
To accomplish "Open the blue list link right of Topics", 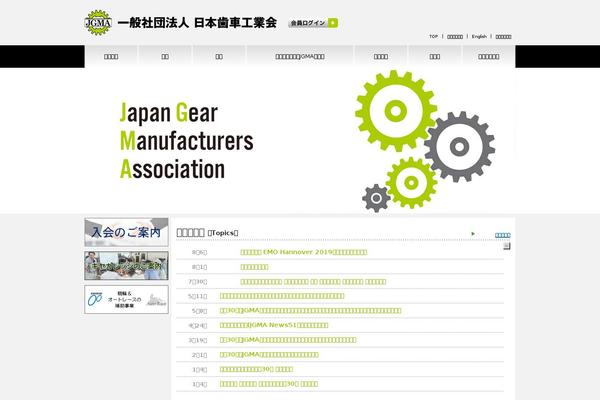I will 502,235.
